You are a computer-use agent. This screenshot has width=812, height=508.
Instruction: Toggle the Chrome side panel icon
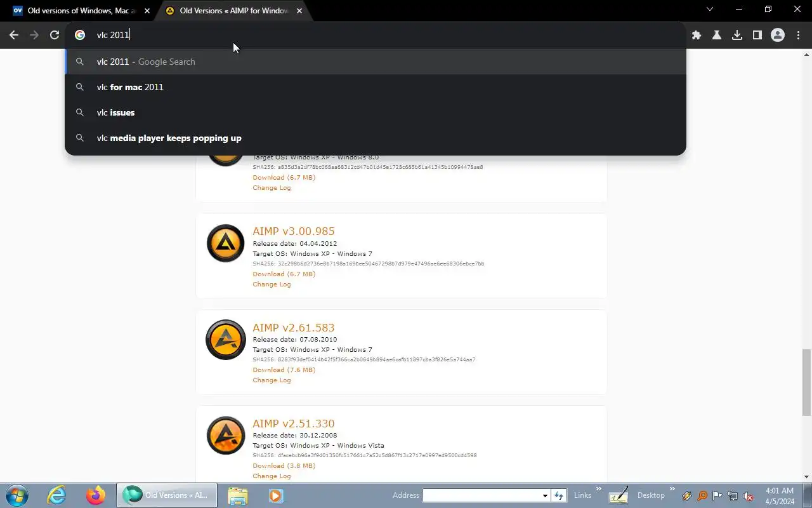tap(757, 36)
